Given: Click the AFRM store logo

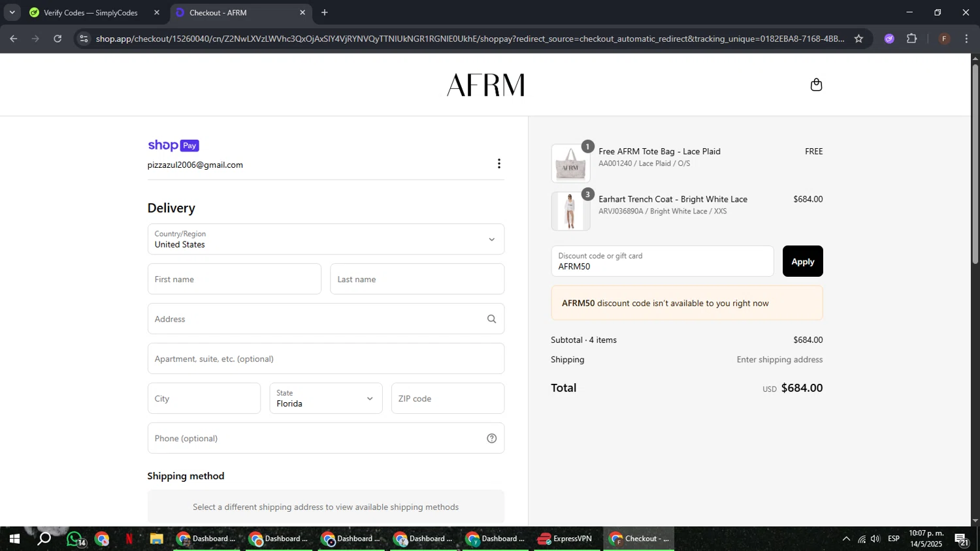Looking at the screenshot, I should (x=485, y=85).
